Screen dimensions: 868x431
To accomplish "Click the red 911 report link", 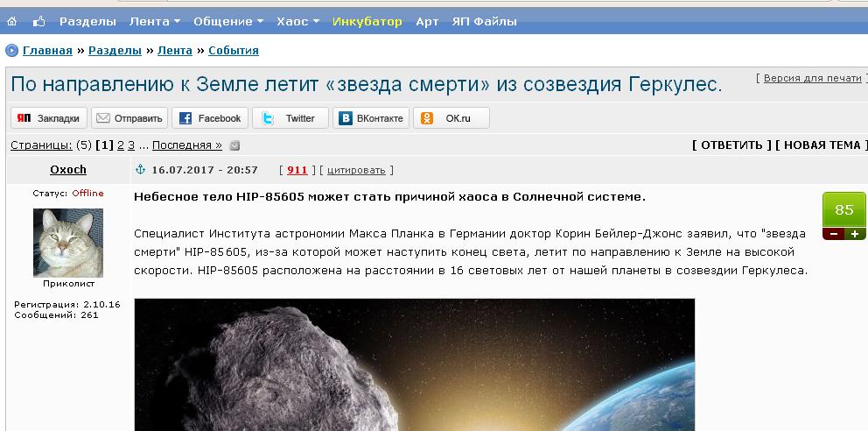I will tap(297, 170).
